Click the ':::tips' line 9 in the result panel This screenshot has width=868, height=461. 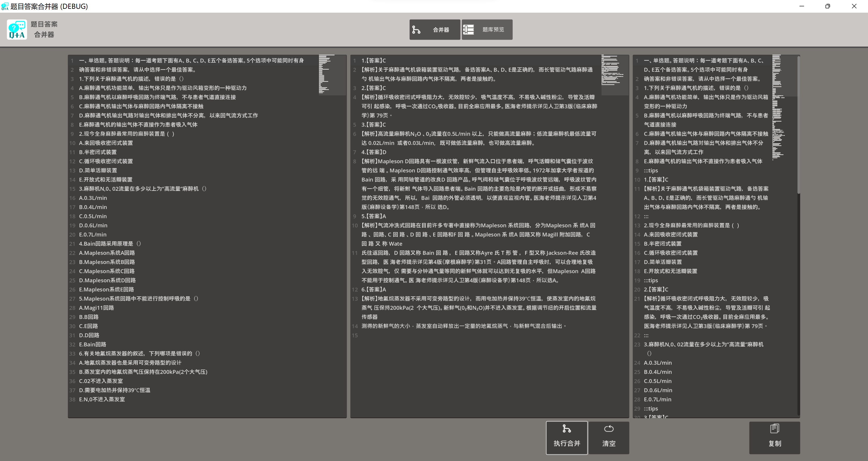coord(651,171)
